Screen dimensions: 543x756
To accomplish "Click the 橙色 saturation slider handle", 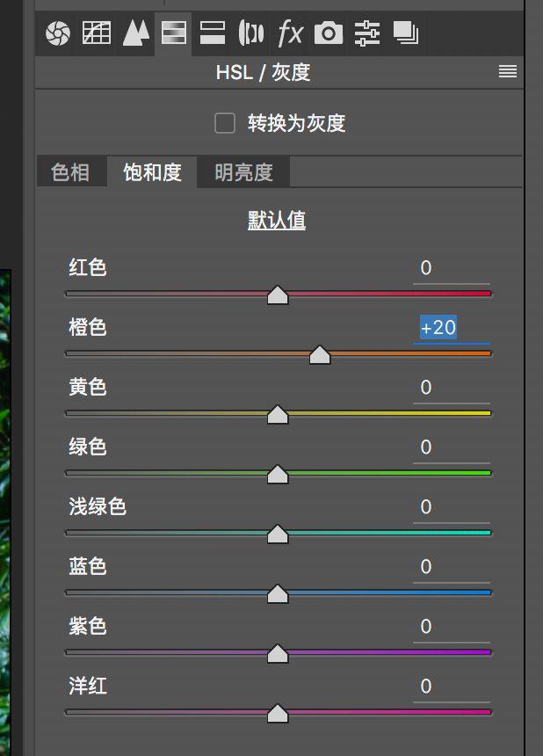I will click(320, 355).
